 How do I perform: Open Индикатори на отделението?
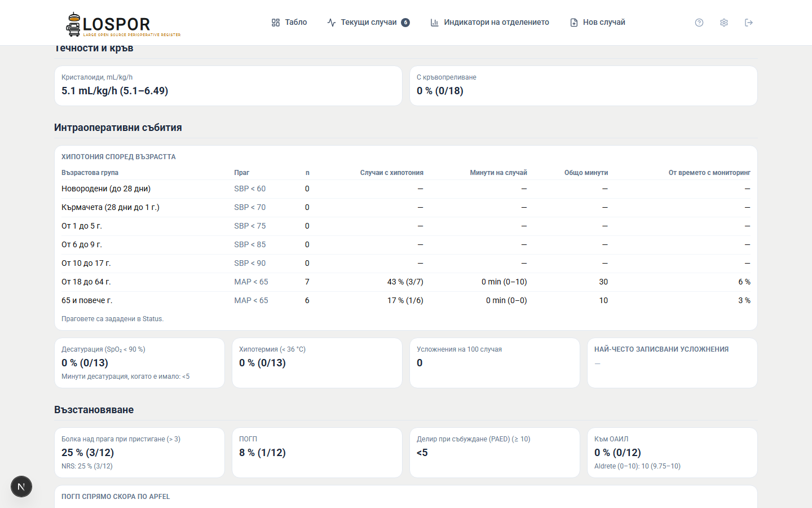click(x=489, y=23)
